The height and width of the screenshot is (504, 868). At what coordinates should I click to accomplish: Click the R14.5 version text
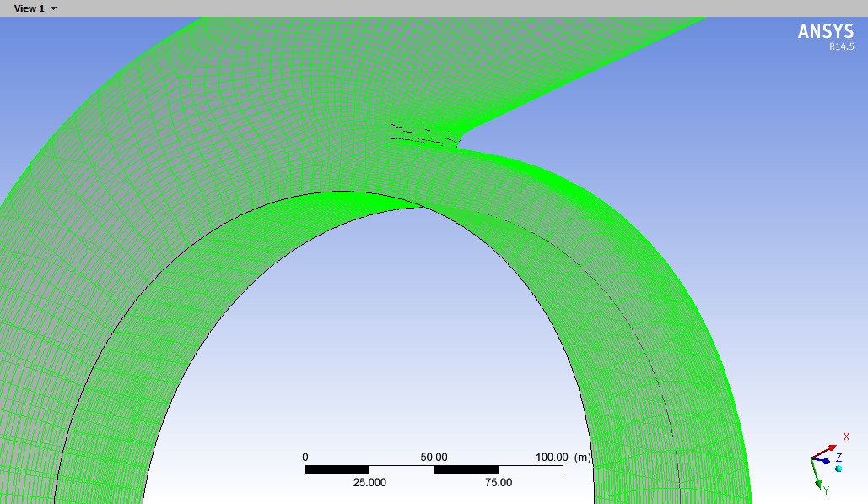coord(841,47)
